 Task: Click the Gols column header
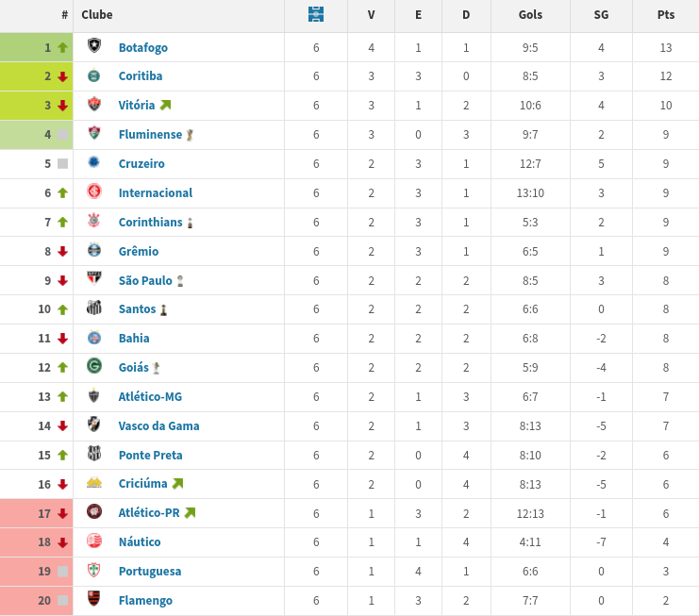coord(530,15)
